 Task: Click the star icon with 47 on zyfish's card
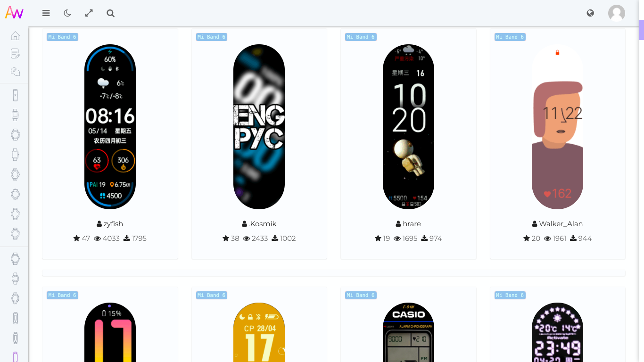pyautogui.click(x=77, y=239)
